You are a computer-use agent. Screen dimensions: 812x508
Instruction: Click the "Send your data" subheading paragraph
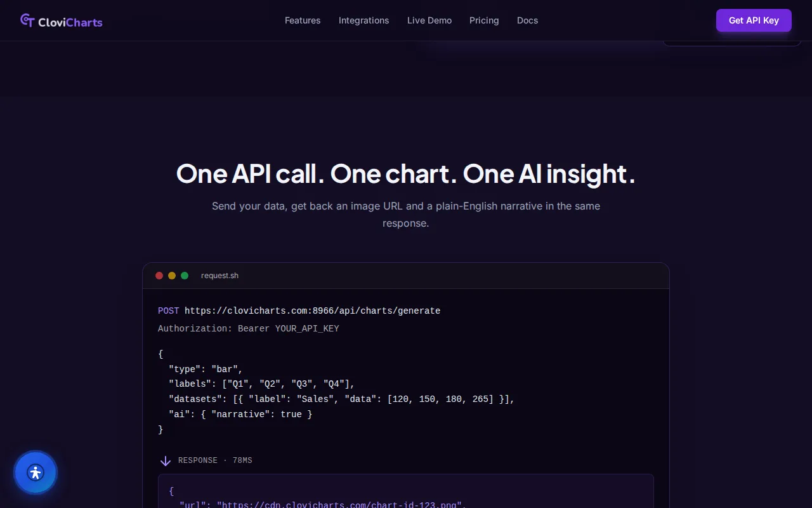click(406, 215)
